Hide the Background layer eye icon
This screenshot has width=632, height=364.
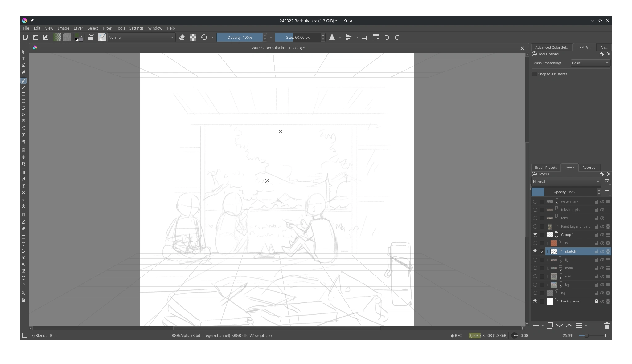coord(535,301)
